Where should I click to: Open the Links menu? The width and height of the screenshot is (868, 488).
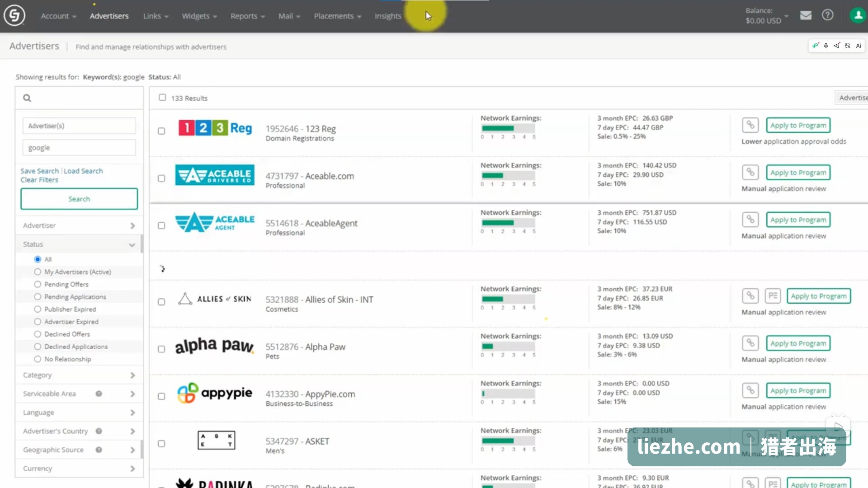coord(156,16)
